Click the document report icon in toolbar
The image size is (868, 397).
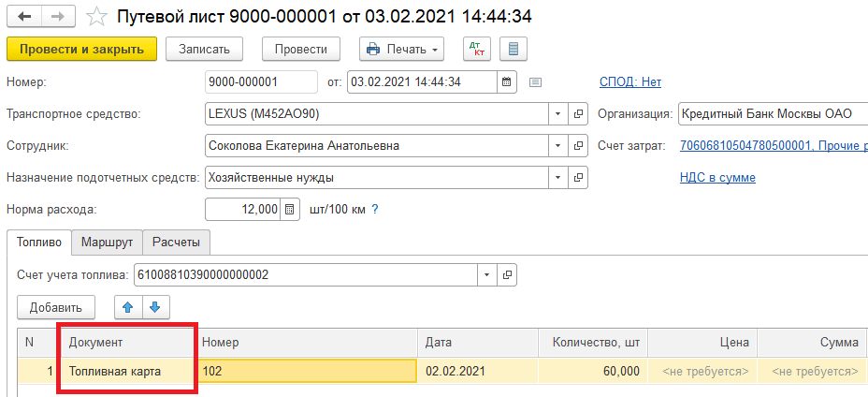point(514,49)
